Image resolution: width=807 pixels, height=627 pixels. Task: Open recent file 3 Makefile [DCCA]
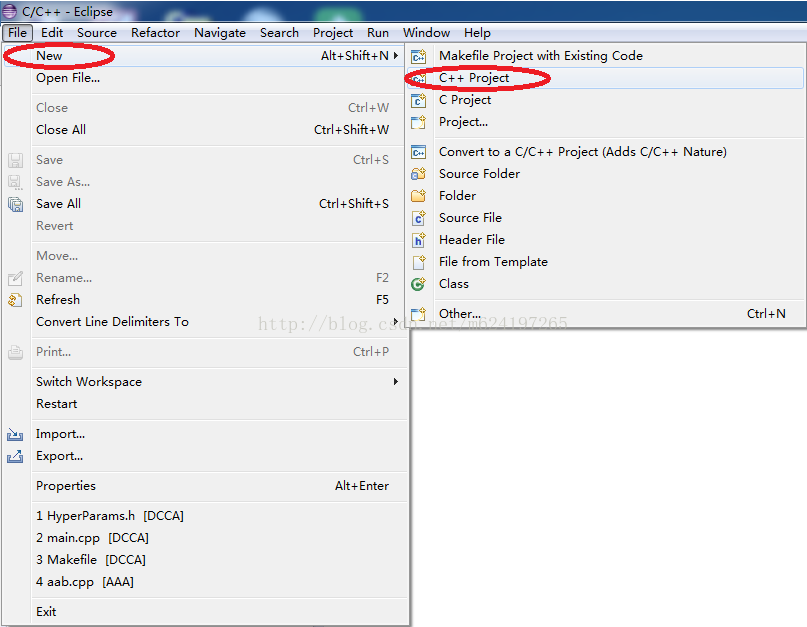click(x=205, y=560)
